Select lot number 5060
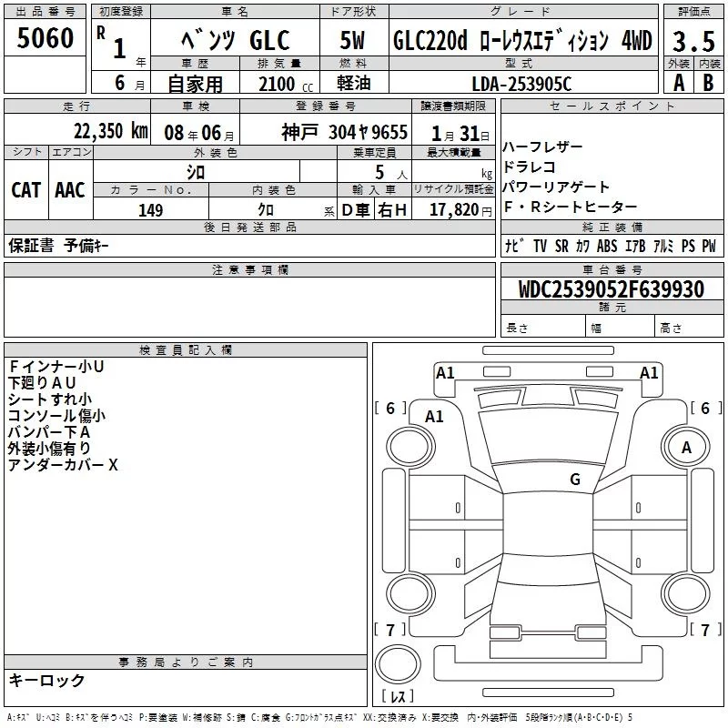The image size is (728, 728). pos(45,38)
